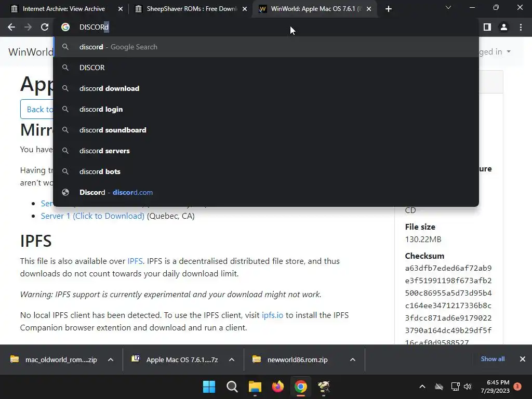532x399 pixels.
Task: Visit the ipfs.io link
Action: coord(272,315)
